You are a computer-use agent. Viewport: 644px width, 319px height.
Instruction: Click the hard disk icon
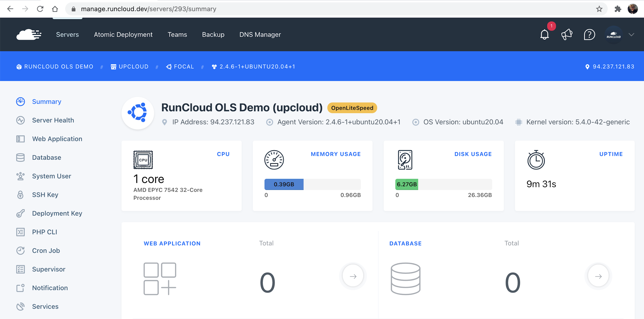405,160
